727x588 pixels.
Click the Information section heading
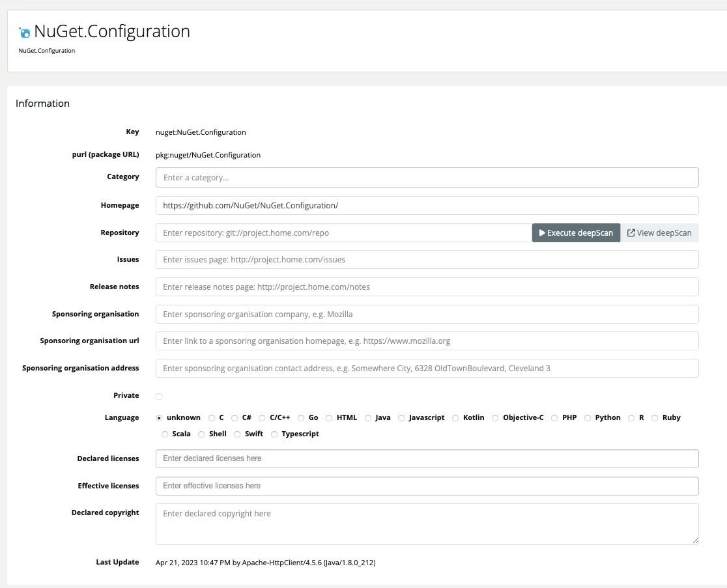tap(42, 104)
